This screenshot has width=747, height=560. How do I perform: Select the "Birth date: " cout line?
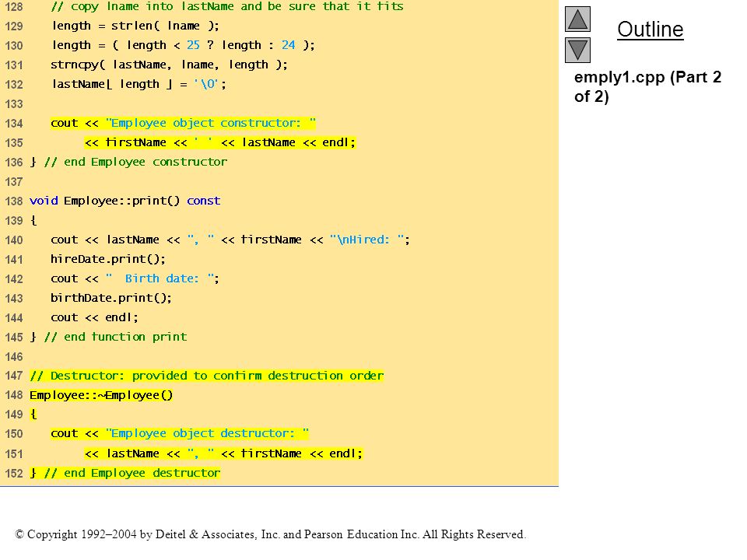(x=135, y=278)
